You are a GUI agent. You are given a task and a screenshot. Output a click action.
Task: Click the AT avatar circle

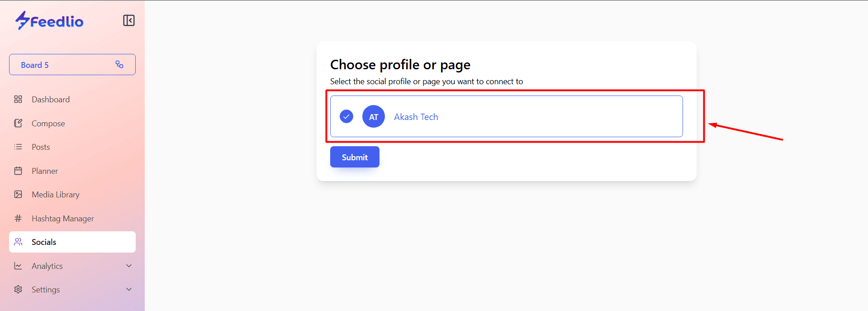[374, 116]
